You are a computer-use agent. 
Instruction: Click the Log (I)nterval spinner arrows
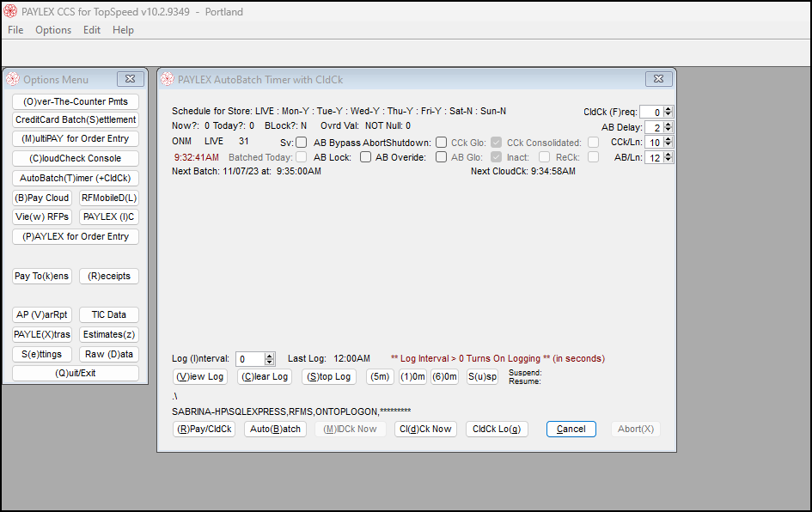(x=269, y=359)
